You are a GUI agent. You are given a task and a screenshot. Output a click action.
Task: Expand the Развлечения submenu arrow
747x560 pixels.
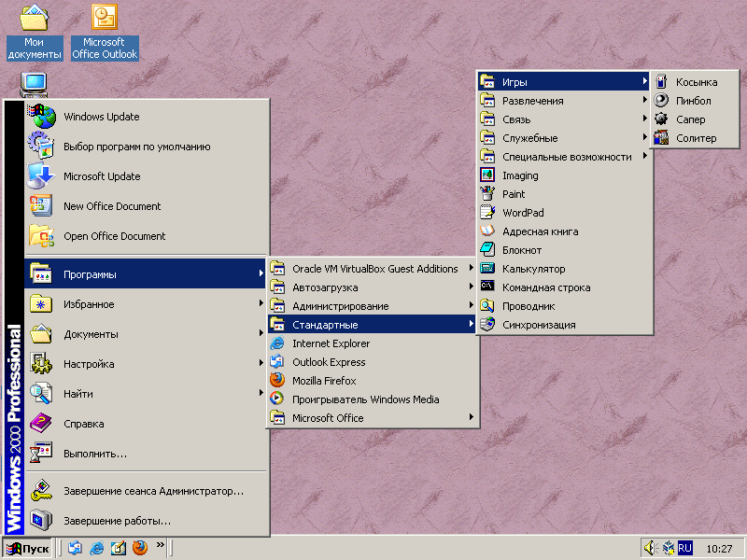point(644,100)
